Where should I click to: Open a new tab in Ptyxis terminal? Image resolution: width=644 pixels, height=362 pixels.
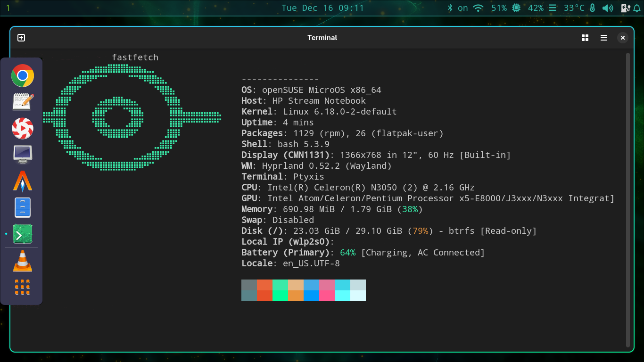point(21,38)
